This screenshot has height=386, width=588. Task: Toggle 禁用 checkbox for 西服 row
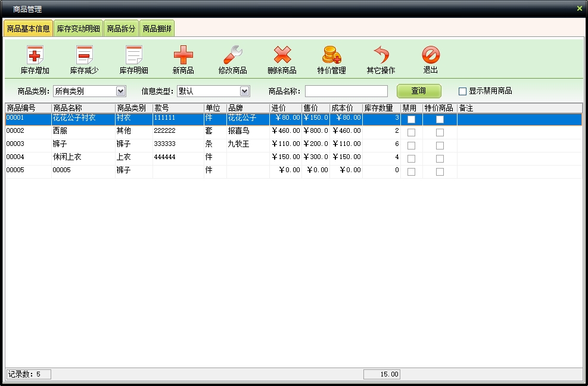tap(411, 132)
